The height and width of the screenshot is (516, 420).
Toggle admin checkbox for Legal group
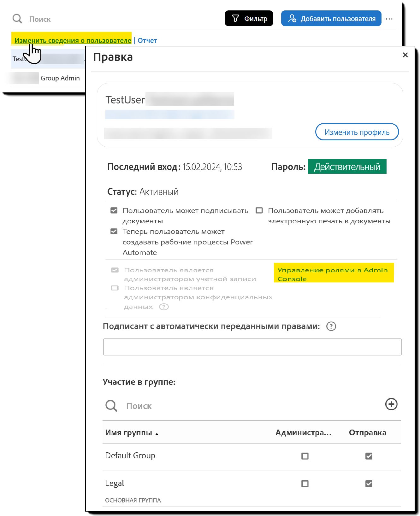click(x=305, y=484)
